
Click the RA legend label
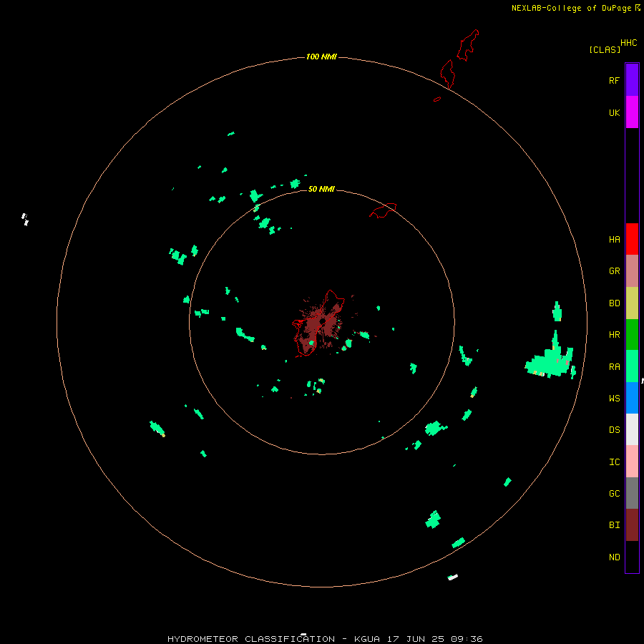coord(614,367)
